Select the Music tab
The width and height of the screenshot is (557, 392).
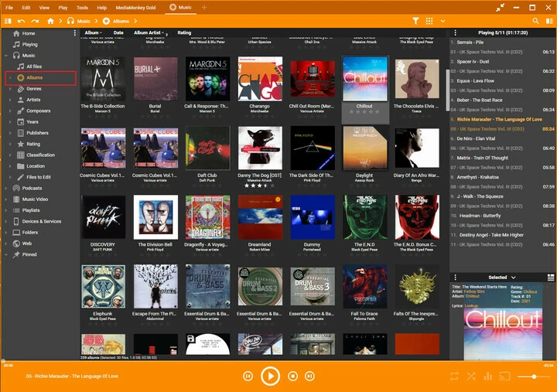pyautogui.click(x=181, y=7)
